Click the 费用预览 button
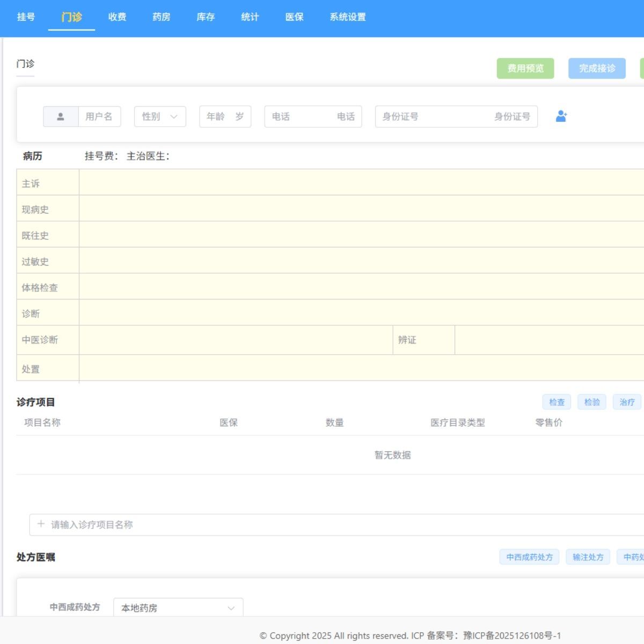Screen dimensions: 644x644 click(525, 68)
